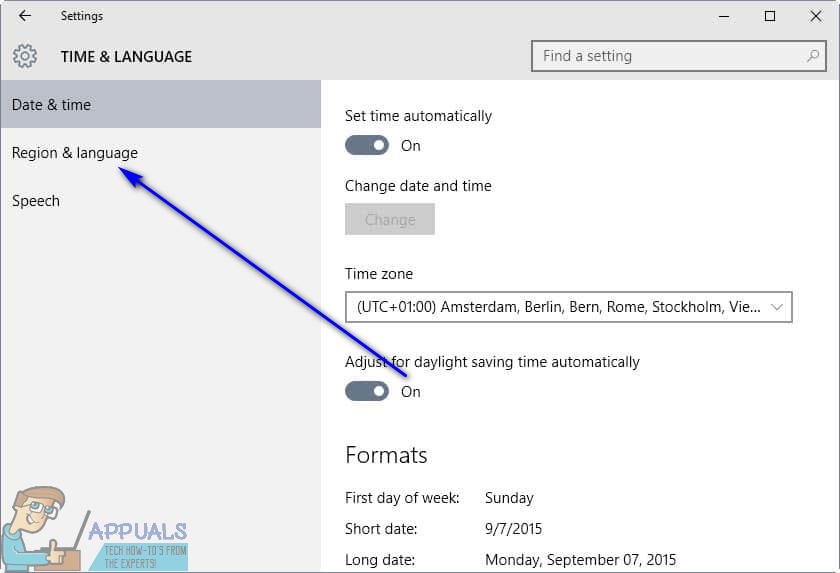Click the First day of week Sunday value
The height and width of the screenshot is (573, 840).
pyautogui.click(x=509, y=498)
